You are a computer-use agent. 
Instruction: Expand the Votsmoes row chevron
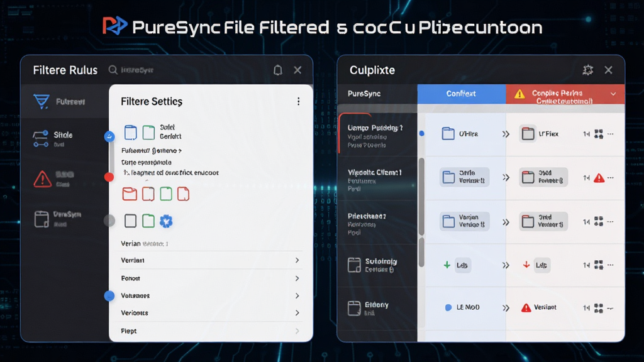tap(297, 295)
